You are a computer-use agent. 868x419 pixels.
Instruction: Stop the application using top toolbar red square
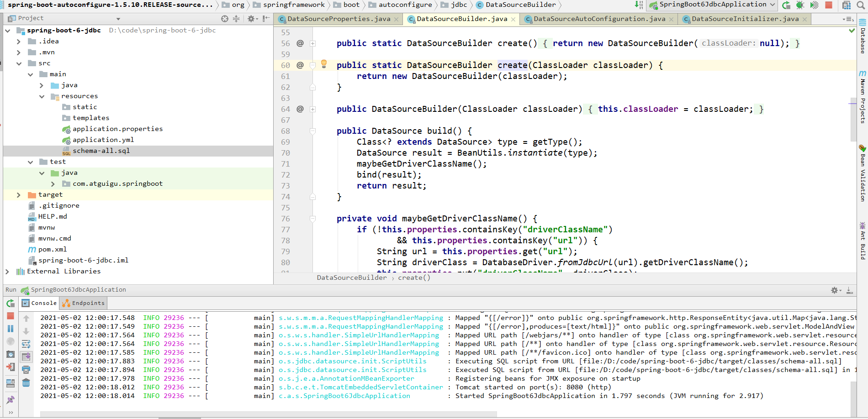(x=829, y=5)
